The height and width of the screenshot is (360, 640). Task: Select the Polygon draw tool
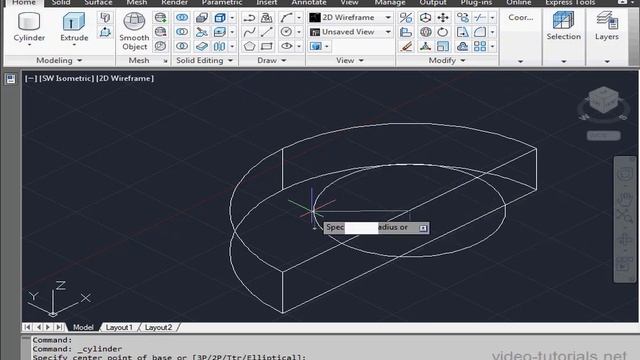coord(249,46)
